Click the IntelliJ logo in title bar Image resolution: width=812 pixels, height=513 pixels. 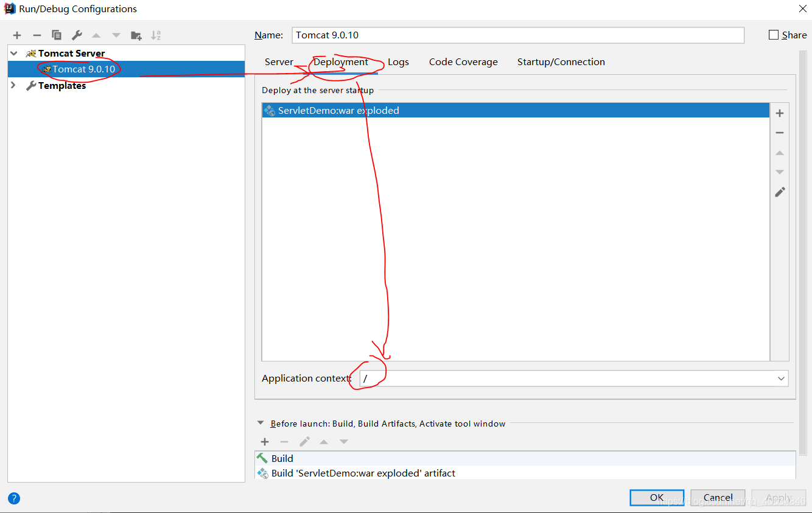(x=10, y=9)
